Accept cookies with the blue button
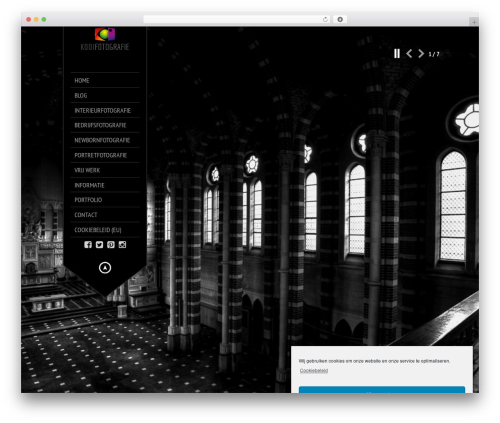This screenshot has width=500, height=423. click(x=382, y=390)
